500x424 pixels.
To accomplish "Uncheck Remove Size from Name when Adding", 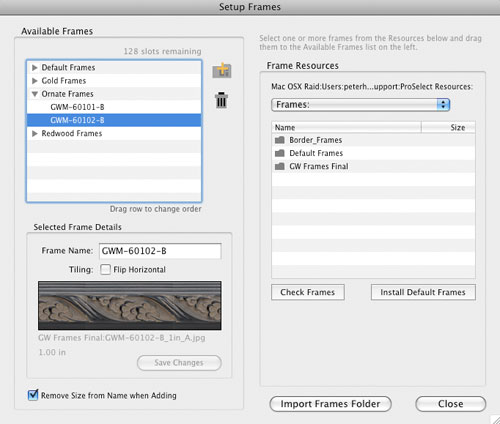I will 33,395.
